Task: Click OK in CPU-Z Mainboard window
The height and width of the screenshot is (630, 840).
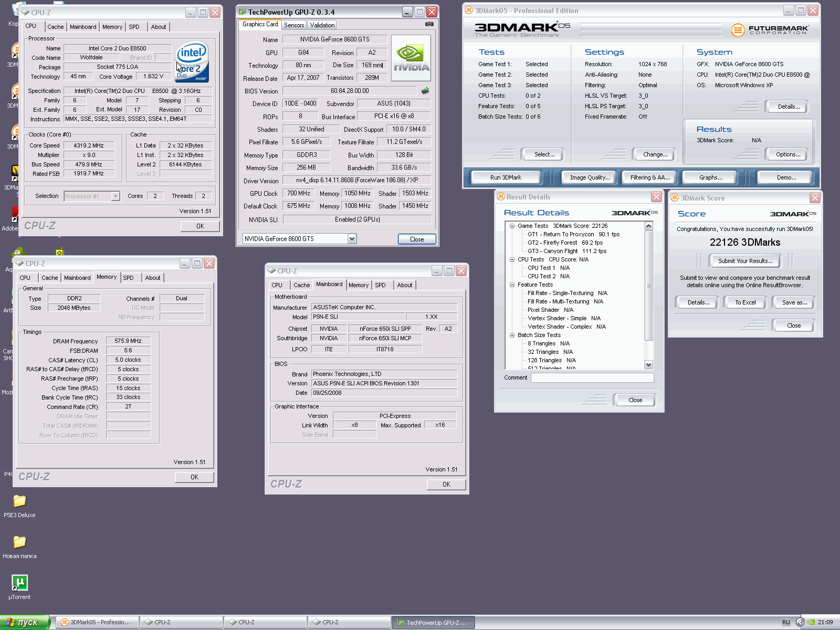Action: click(446, 485)
